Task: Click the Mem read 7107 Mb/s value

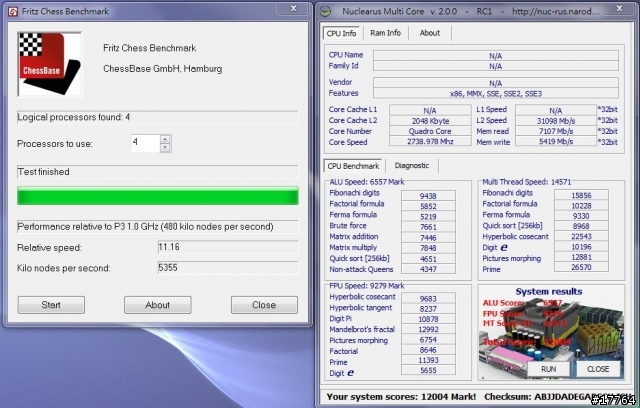Action: [556, 131]
